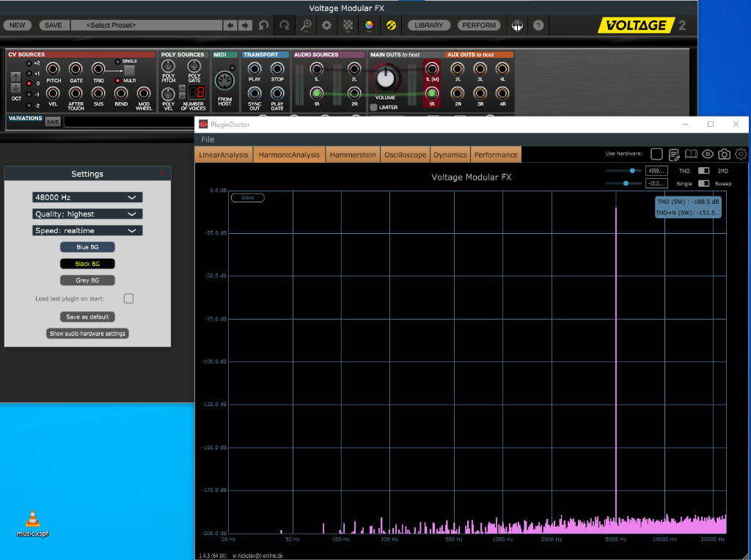
Task: Click the Audio Sources 1L jack
Action: [316, 69]
